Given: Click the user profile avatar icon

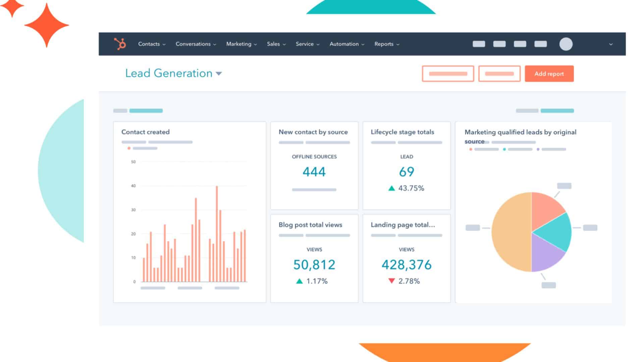Looking at the screenshot, I should pos(566,44).
